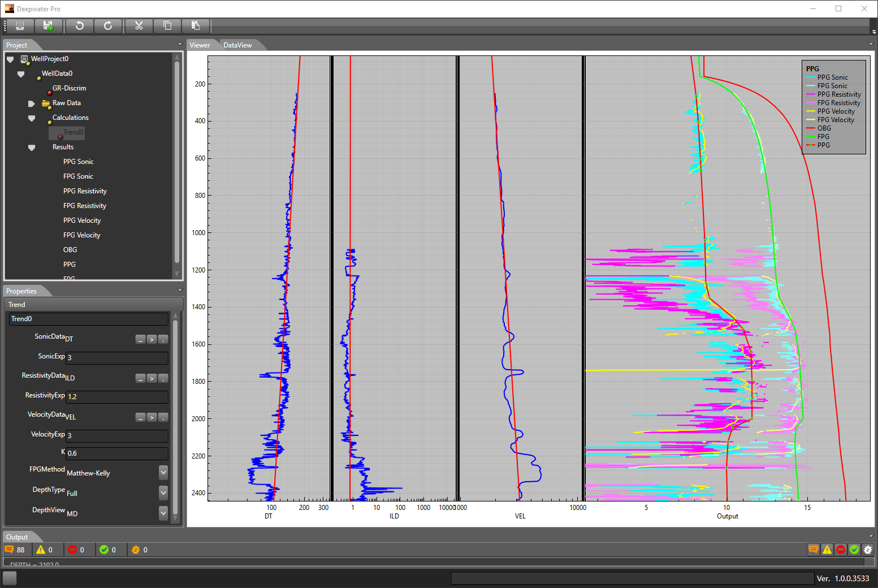This screenshot has height=588, width=878.
Task: Cut selection with scissors icon
Action: point(139,25)
